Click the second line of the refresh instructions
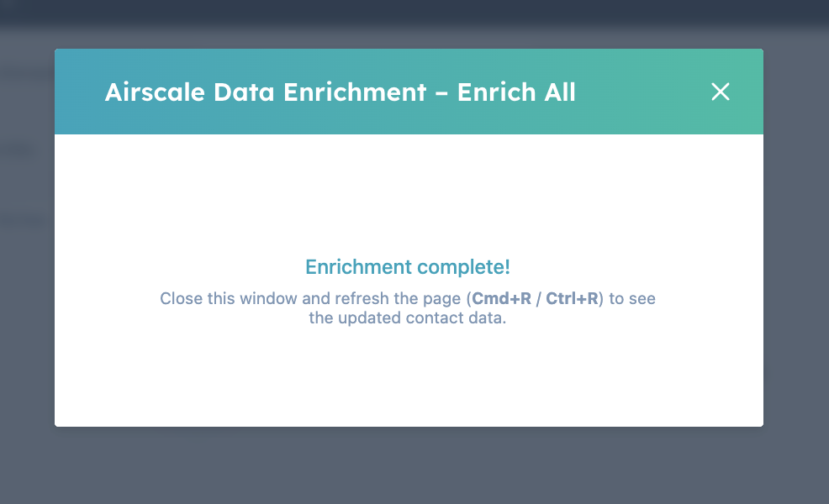Viewport: 829px width, 504px height. [x=407, y=318]
